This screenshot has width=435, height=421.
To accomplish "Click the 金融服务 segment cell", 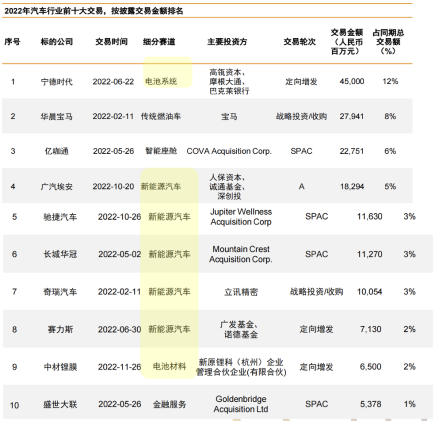I will [169, 404].
